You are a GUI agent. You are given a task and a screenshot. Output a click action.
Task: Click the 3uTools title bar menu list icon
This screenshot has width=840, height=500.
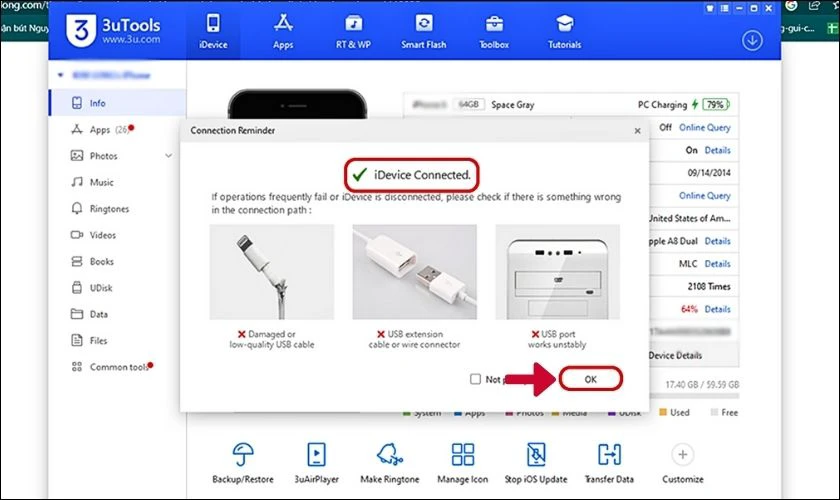[x=724, y=8]
